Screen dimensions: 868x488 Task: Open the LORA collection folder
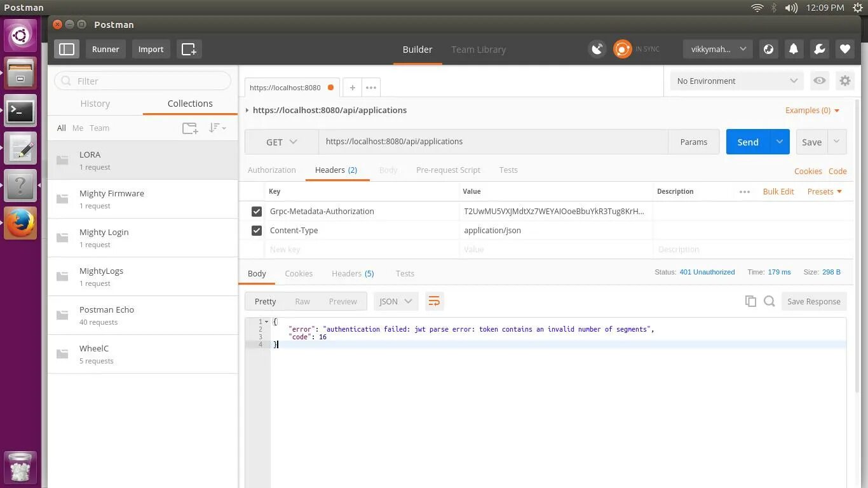point(143,160)
